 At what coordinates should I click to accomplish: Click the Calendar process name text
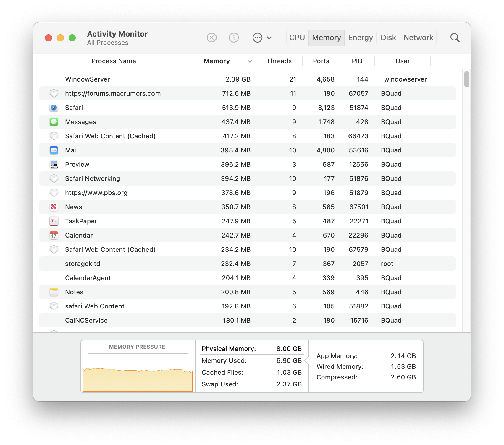pos(79,235)
